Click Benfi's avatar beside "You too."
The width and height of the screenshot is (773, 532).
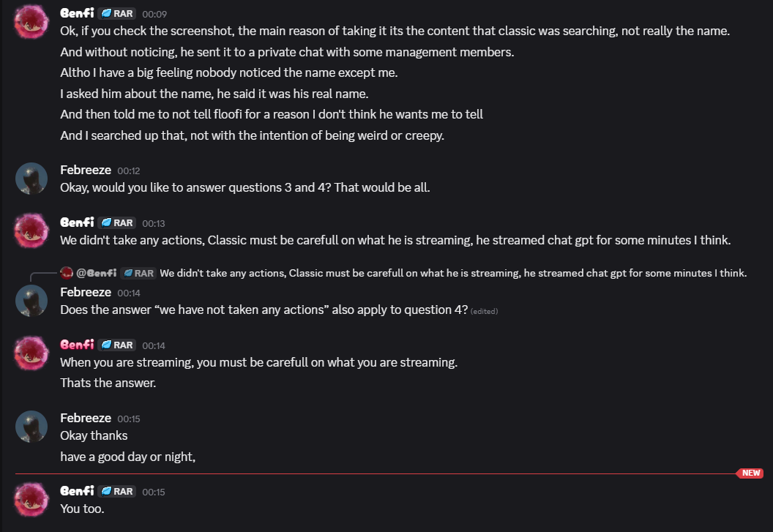(31, 499)
